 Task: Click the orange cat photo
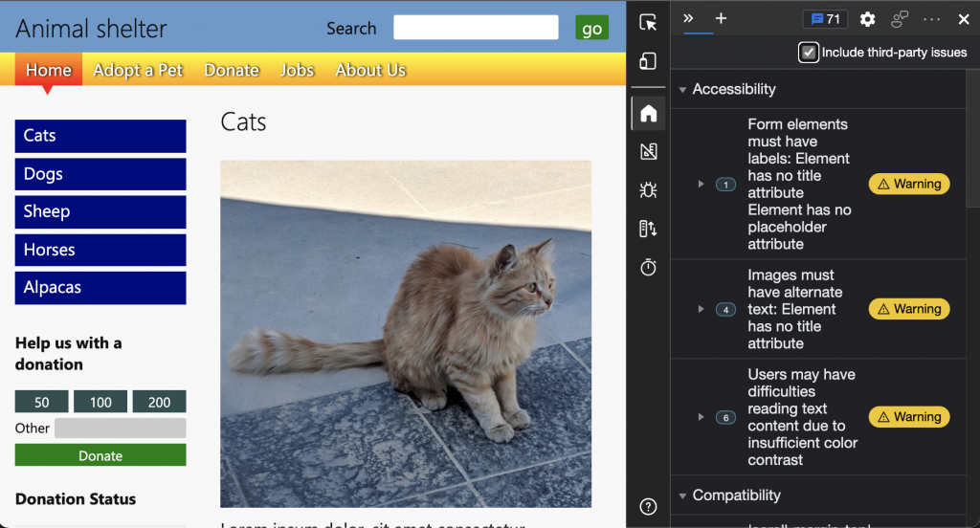point(406,334)
